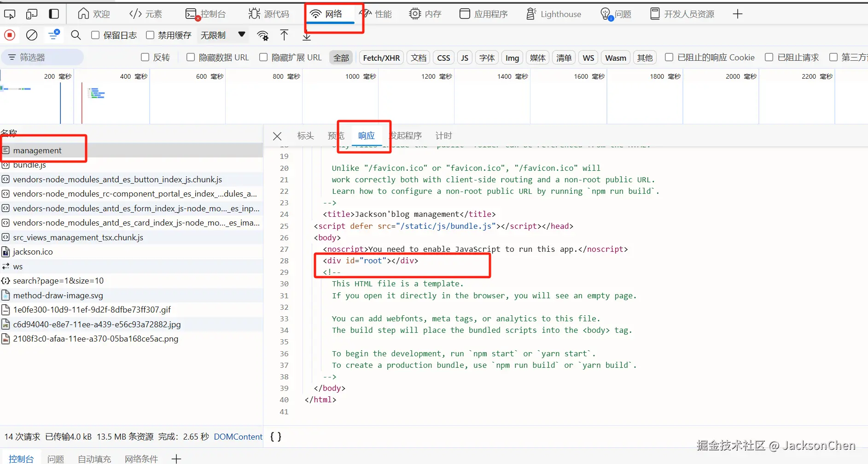Check the 反转 invert checkbox
This screenshot has width=868, height=464.
click(145, 58)
